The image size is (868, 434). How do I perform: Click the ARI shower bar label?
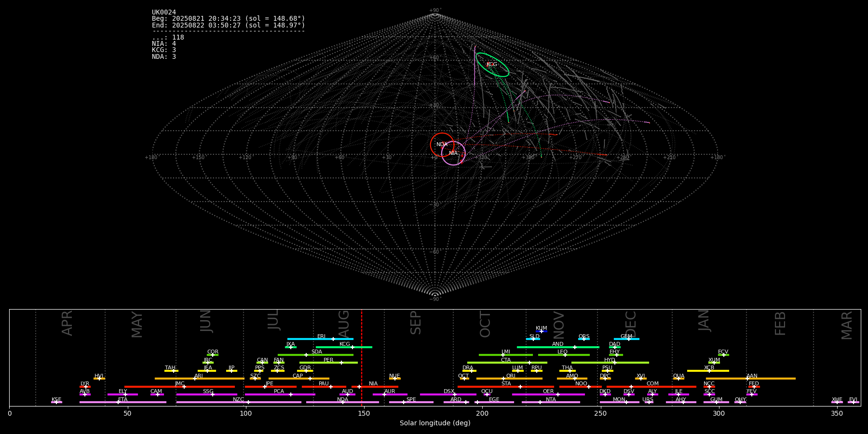(199, 376)
